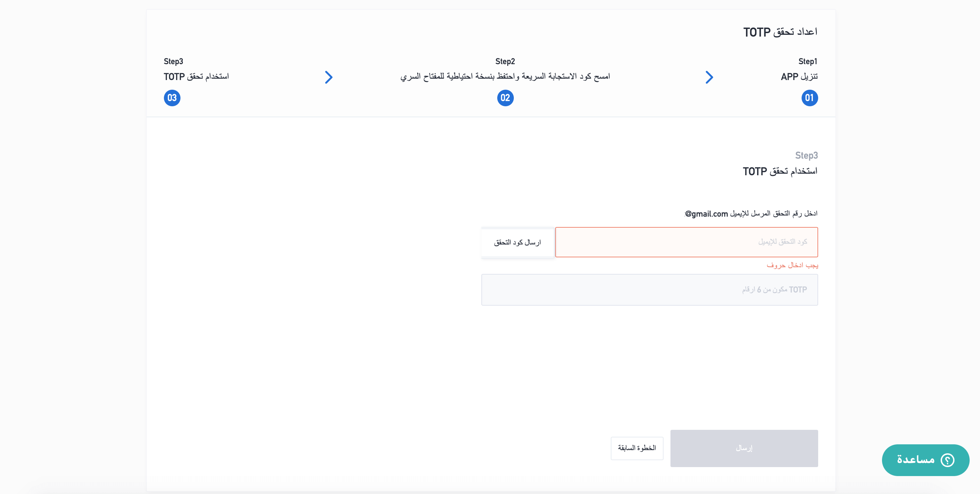Screen dimensions: 980x494
Task: Click the chevron arrow after Step2
Action: pyautogui.click(x=329, y=77)
